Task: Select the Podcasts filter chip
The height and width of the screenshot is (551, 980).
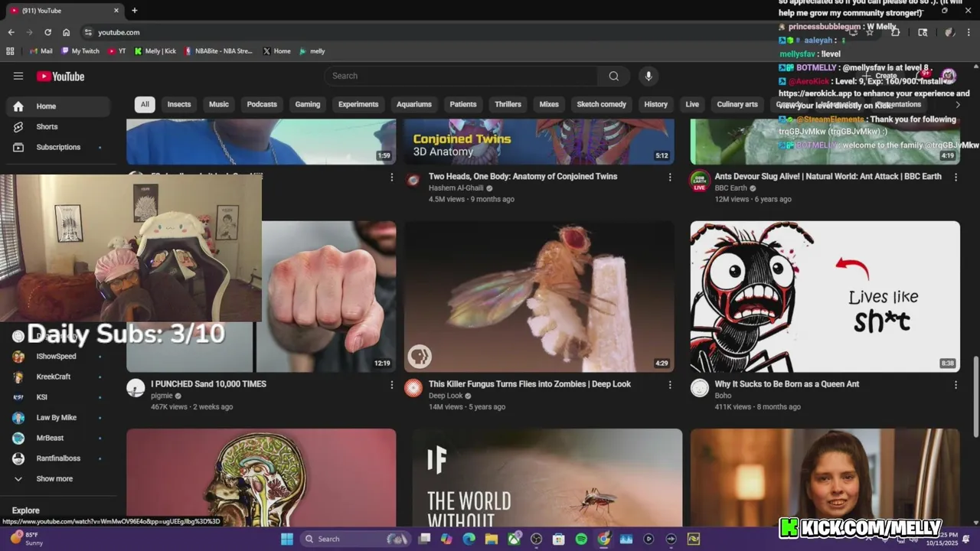Action: (x=262, y=104)
